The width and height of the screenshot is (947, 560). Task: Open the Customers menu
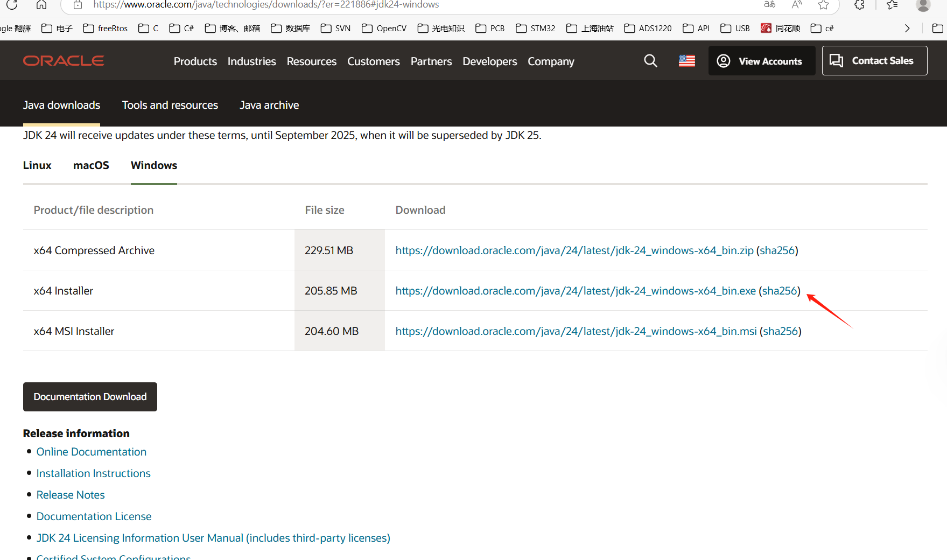point(374,61)
